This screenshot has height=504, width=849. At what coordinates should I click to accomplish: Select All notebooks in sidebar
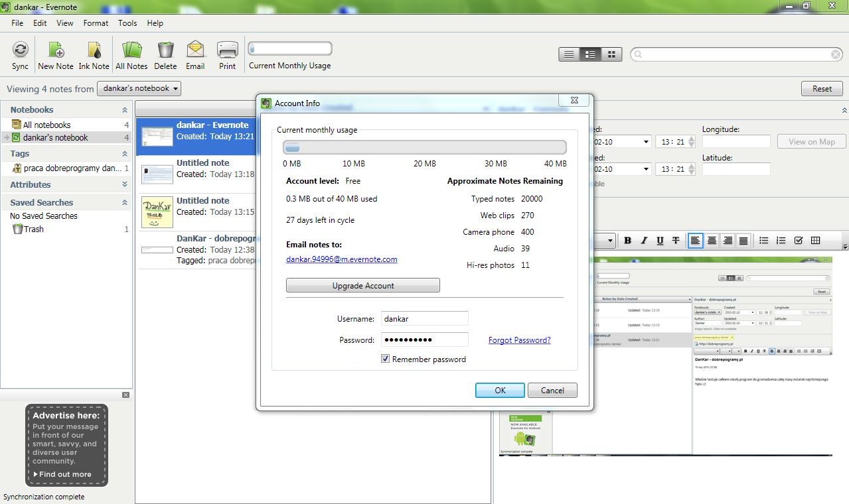[66, 125]
